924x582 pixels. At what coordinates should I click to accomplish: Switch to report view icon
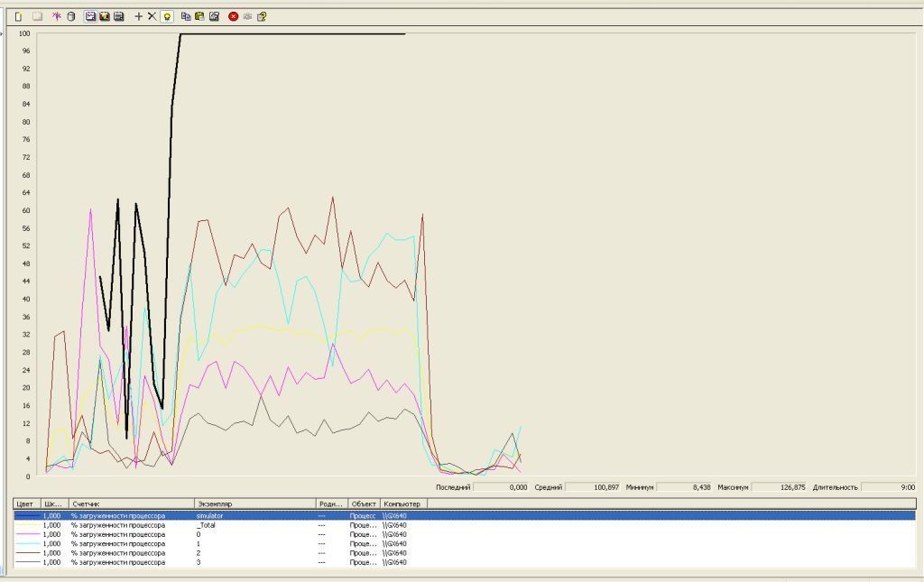click(118, 16)
